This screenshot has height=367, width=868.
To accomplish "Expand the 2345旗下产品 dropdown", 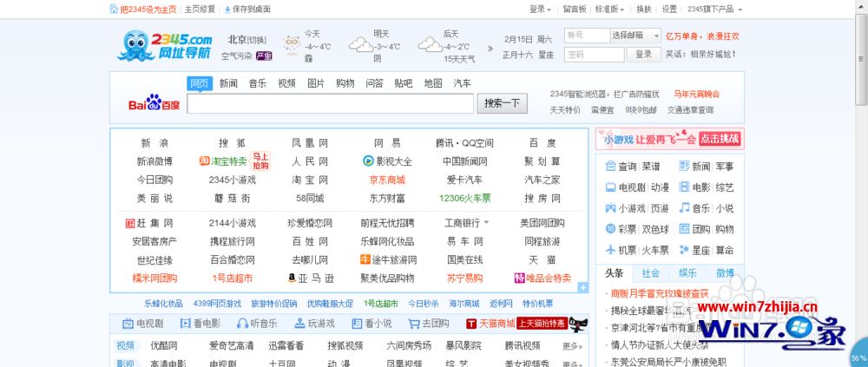I will [x=715, y=10].
